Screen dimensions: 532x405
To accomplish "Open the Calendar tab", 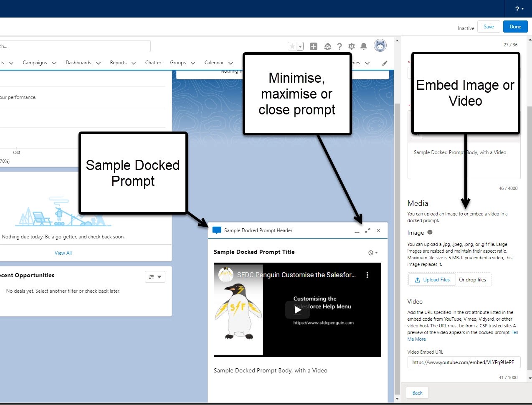I will (214, 63).
